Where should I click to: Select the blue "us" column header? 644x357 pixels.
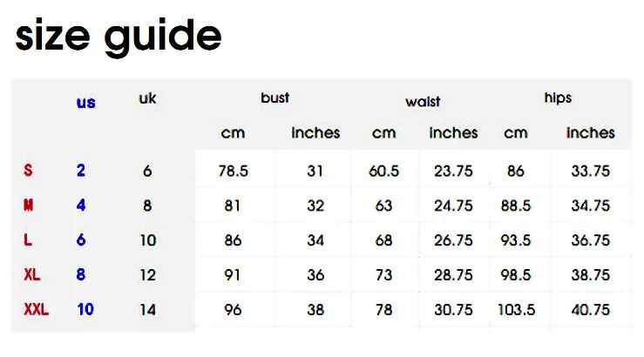85,103
